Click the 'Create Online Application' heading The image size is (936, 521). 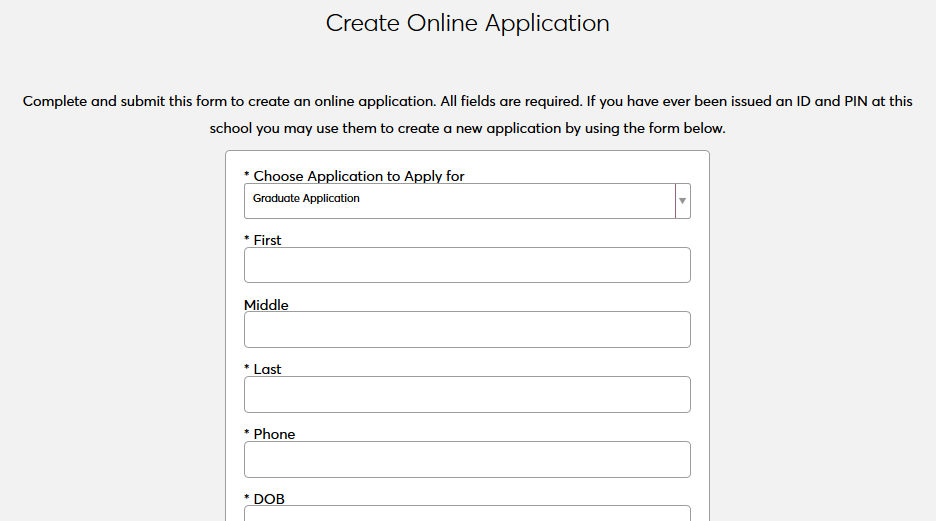coord(467,23)
